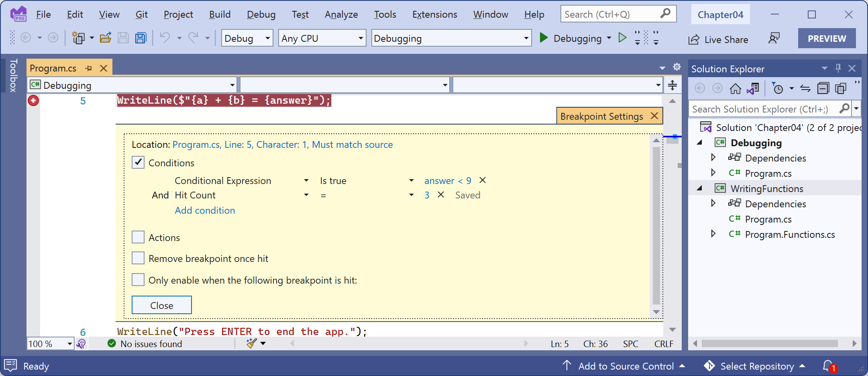Open the Debug configuration dropdown
This screenshot has height=376, width=868.
click(247, 38)
